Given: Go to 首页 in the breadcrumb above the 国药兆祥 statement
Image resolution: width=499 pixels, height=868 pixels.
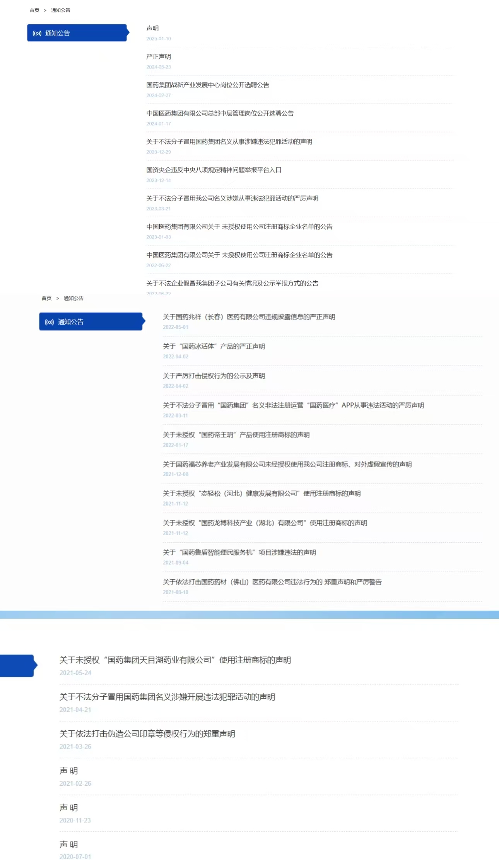Looking at the screenshot, I should pyautogui.click(x=46, y=298).
